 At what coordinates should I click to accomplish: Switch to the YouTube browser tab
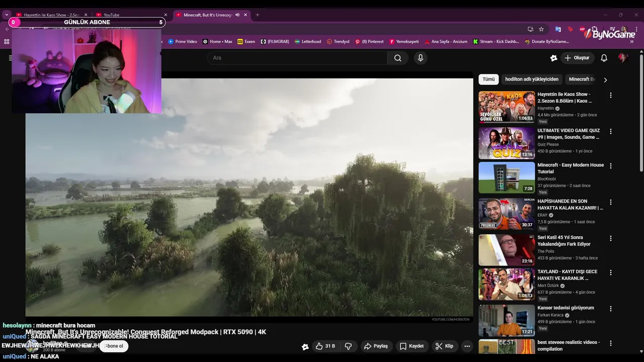click(130, 15)
